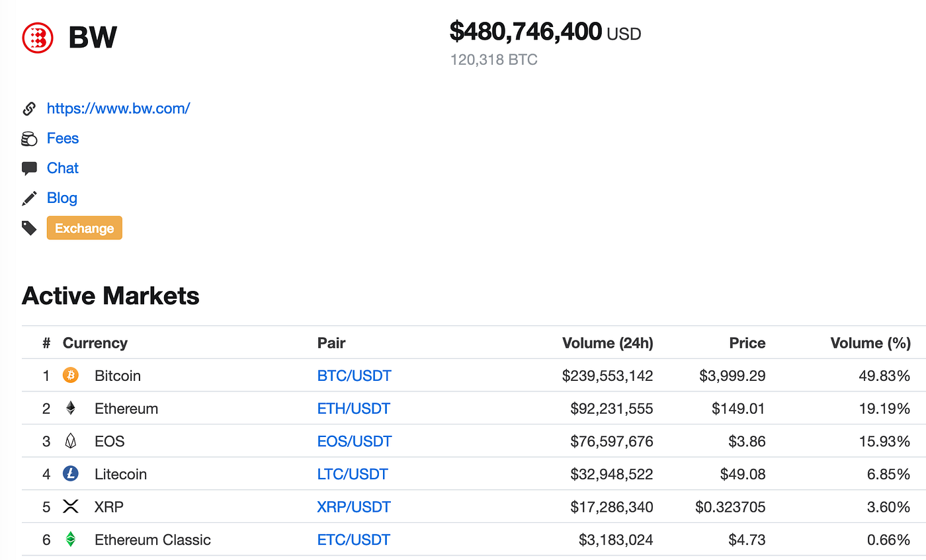Click the $149.01 Ethereum price
Image resolution: width=926 pixels, height=560 pixels.
[x=738, y=409]
